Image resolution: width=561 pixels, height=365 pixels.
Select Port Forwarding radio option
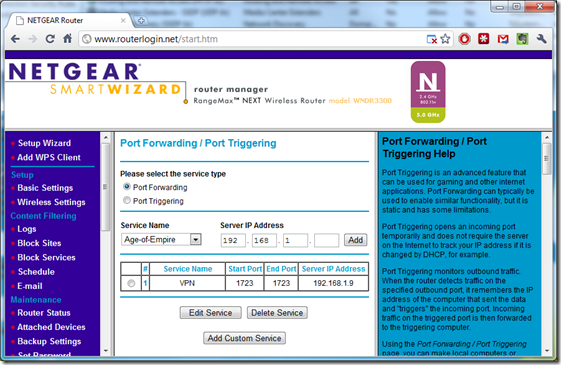point(127,187)
